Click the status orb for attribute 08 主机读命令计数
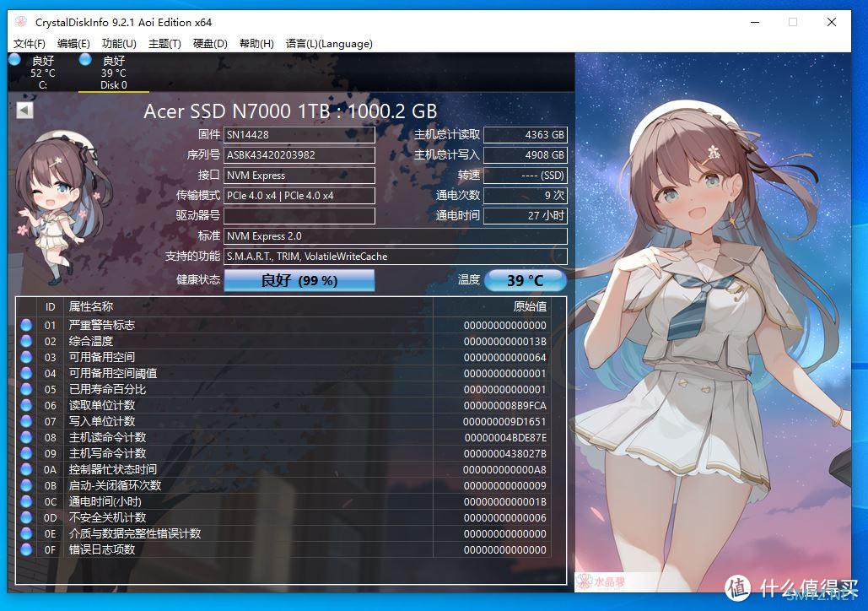Image resolution: width=868 pixels, height=611 pixels. [x=26, y=437]
